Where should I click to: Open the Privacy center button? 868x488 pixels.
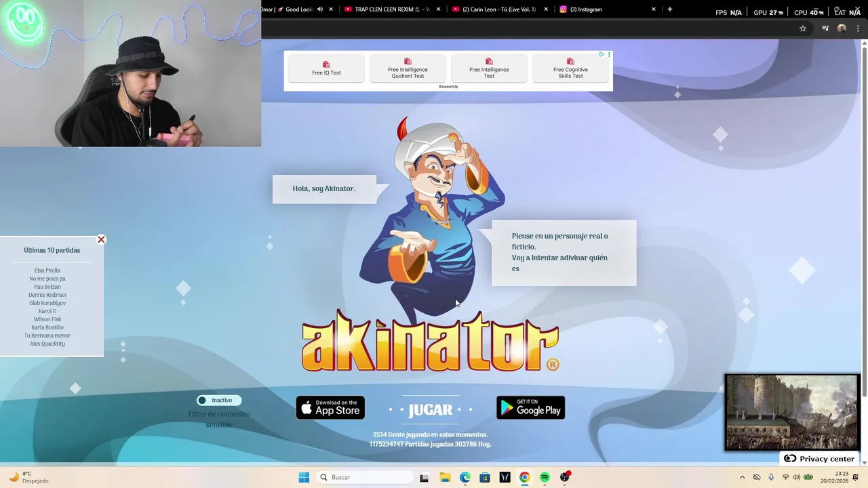tap(818, 459)
